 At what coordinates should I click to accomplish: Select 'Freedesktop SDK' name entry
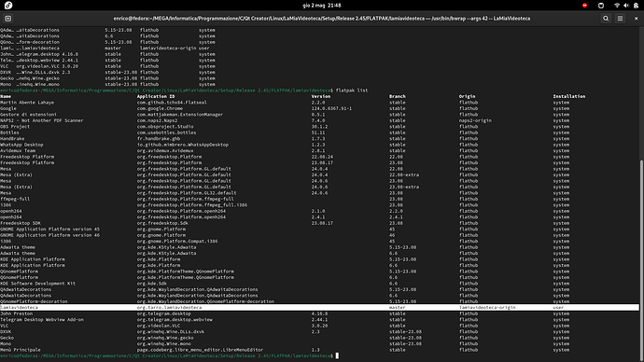[x=21, y=223]
